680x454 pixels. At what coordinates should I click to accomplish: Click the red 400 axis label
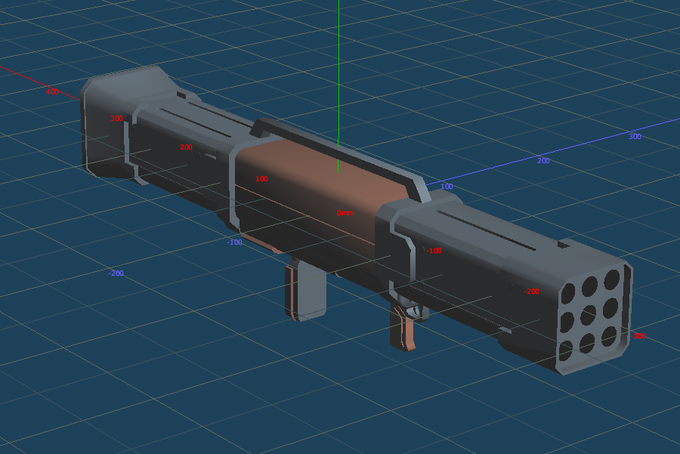(52, 92)
